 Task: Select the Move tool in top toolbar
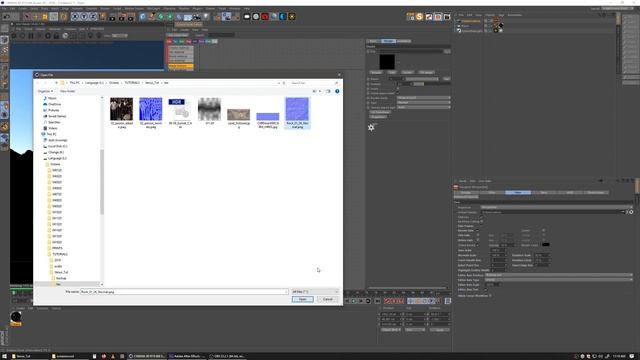(x=35, y=17)
